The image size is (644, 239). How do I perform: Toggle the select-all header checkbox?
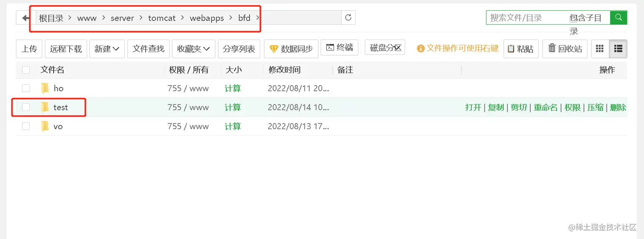[26, 70]
